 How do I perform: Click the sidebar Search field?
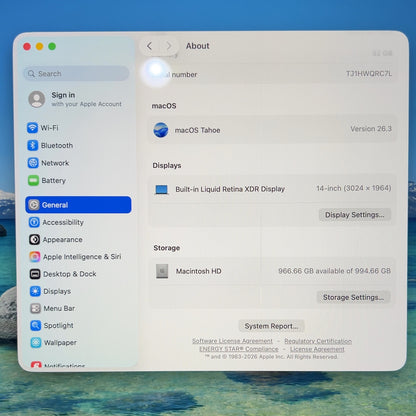click(x=76, y=73)
